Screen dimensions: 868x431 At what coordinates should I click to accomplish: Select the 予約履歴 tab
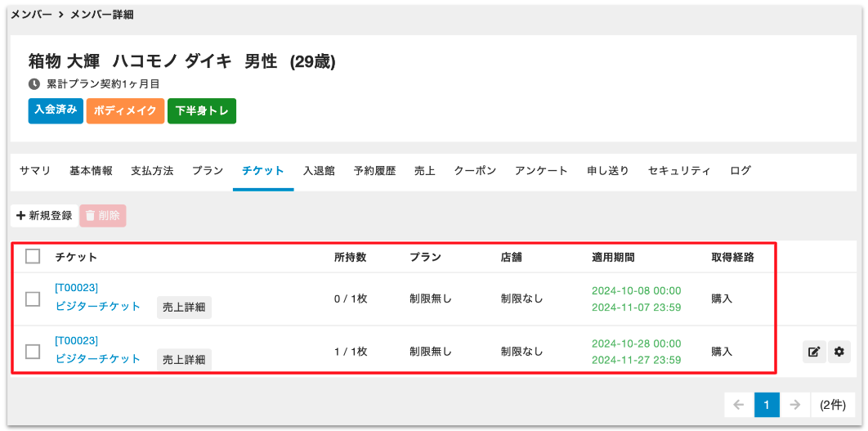pyautogui.click(x=374, y=171)
